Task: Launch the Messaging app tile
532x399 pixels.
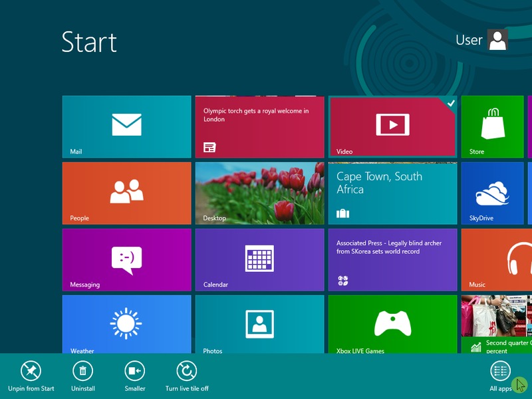Action: 126,259
